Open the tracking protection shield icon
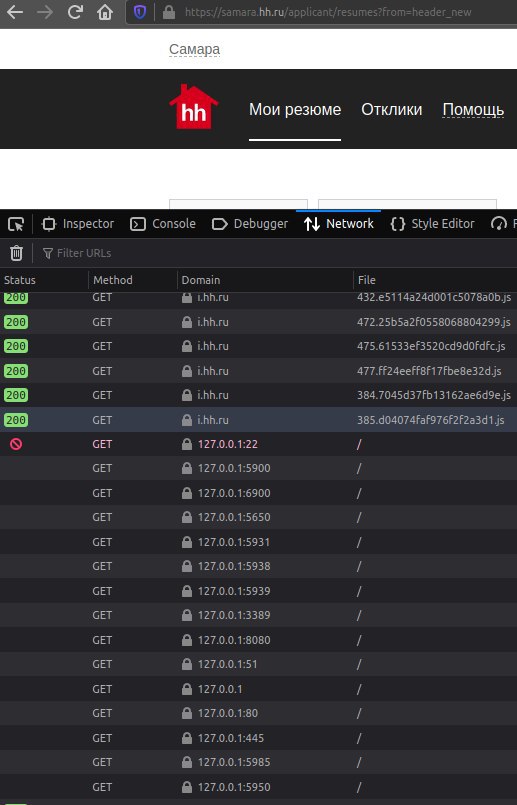The image size is (517, 805). [x=140, y=12]
